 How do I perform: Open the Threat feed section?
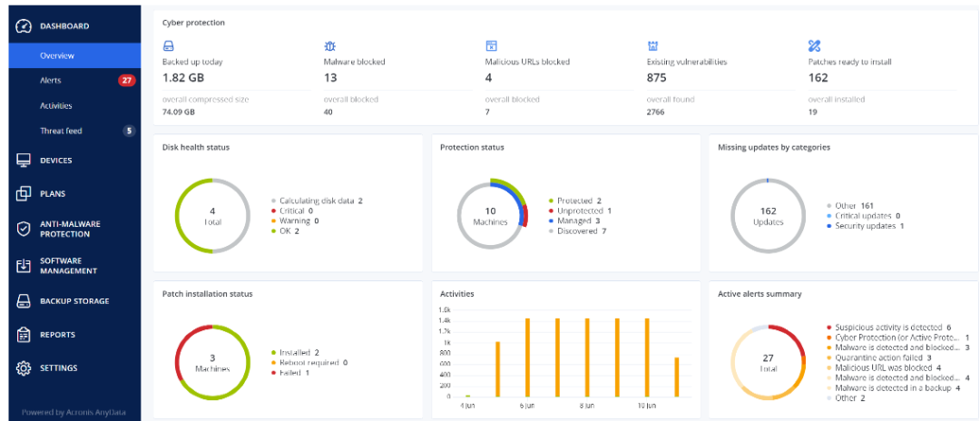pos(61,131)
